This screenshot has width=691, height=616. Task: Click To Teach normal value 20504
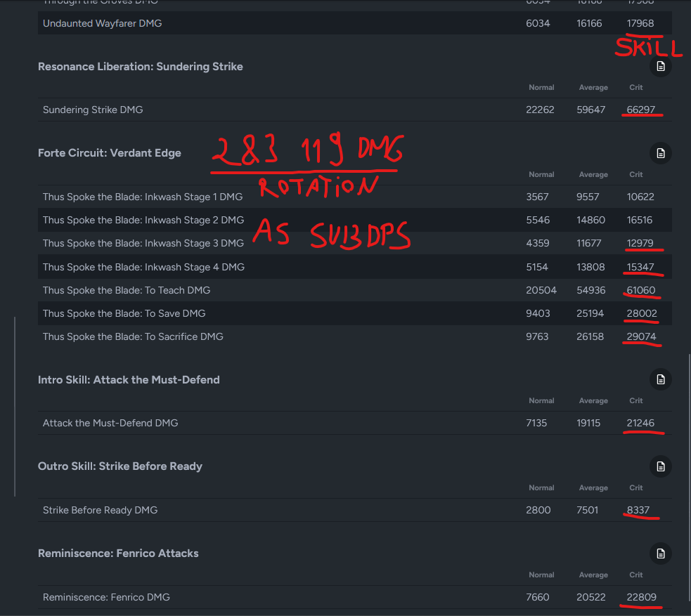(541, 290)
